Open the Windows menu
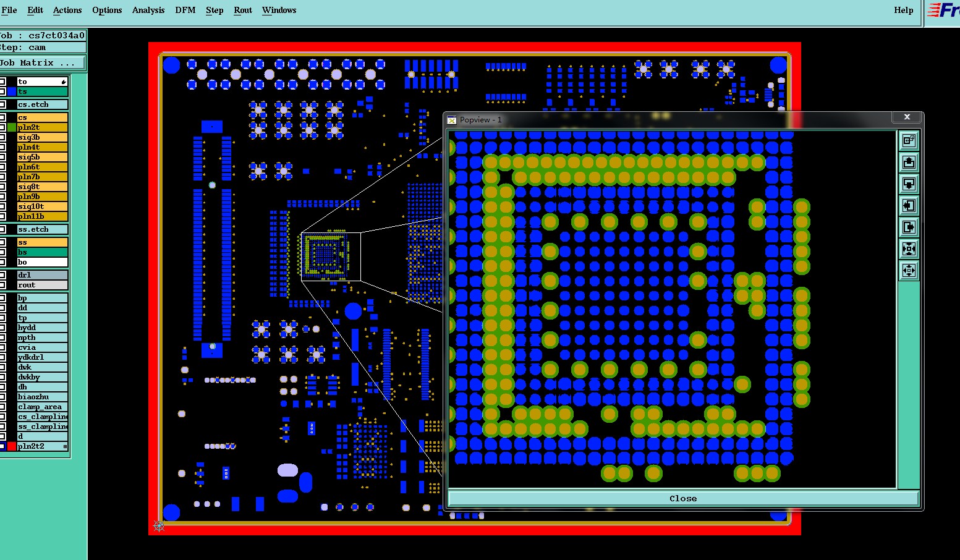Image resolution: width=960 pixels, height=560 pixels. click(279, 10)
